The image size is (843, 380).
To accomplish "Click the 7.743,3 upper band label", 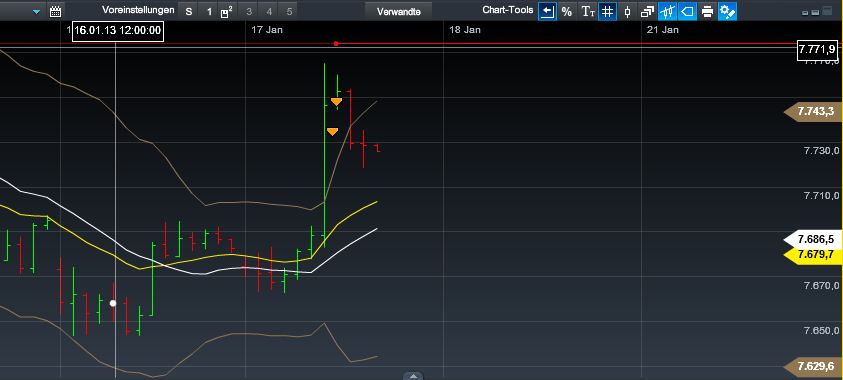I will point(814,111).
